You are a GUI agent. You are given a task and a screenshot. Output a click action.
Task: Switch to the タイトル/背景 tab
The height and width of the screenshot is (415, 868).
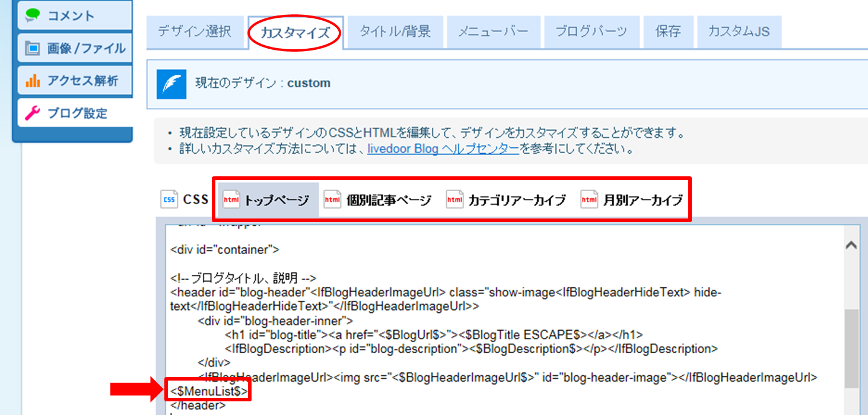coord(395,32)
